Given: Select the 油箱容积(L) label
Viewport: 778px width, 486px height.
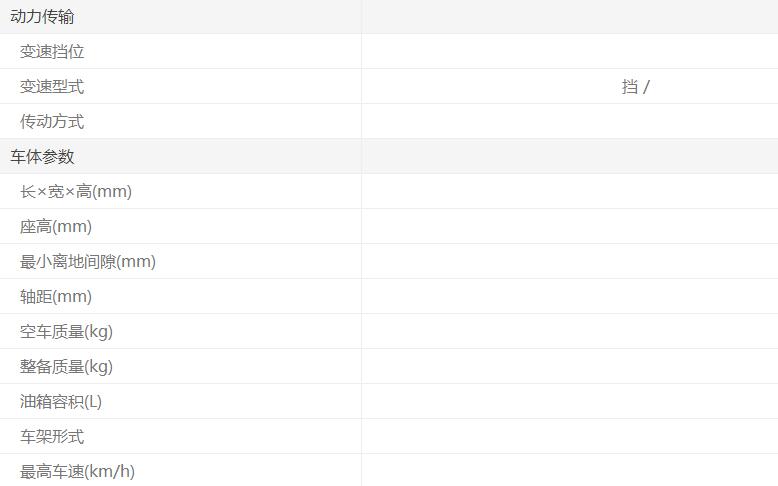Looking at the screenshot, I should [x=61, y=402].
